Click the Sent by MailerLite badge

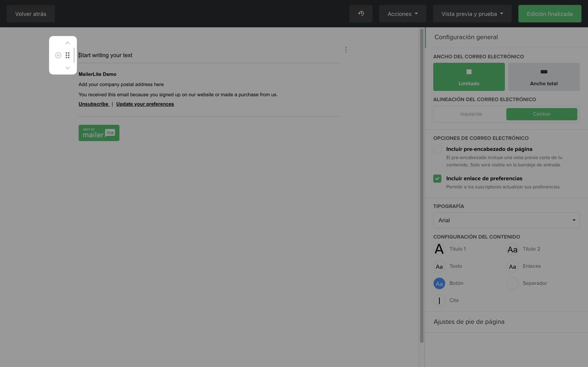99,133
